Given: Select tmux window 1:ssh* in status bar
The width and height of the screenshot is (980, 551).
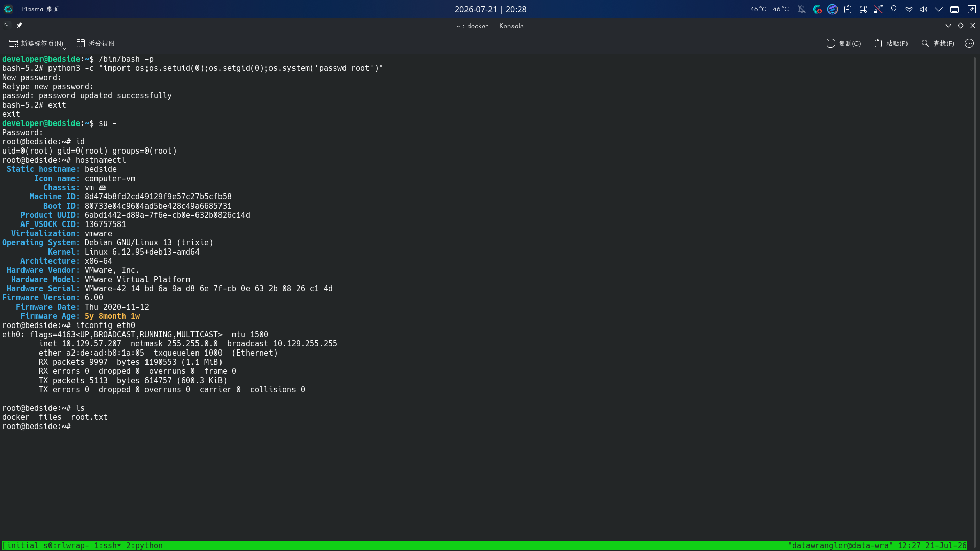Looking at the screenshot, I should (108, 546).
